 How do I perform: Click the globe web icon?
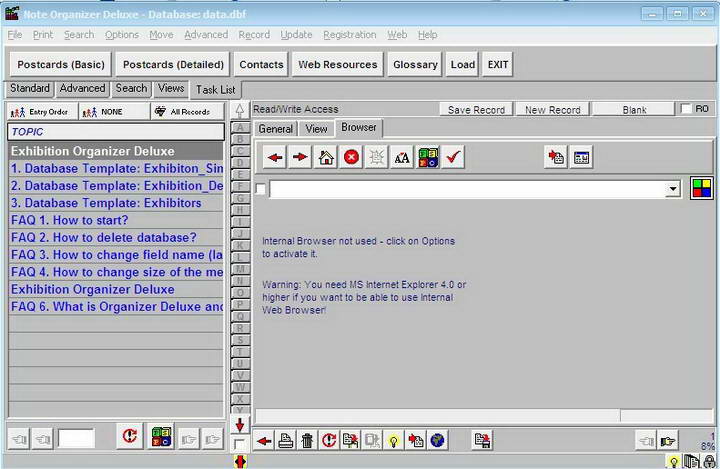(438, 441)
